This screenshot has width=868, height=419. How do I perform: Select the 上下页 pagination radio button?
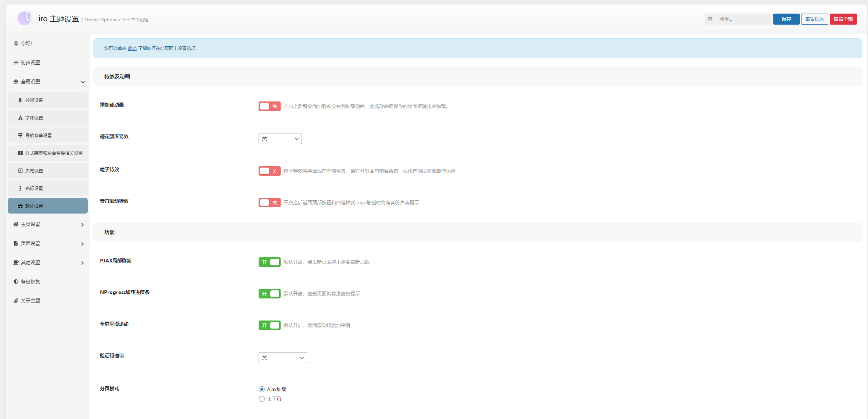[x=262, y=399]
